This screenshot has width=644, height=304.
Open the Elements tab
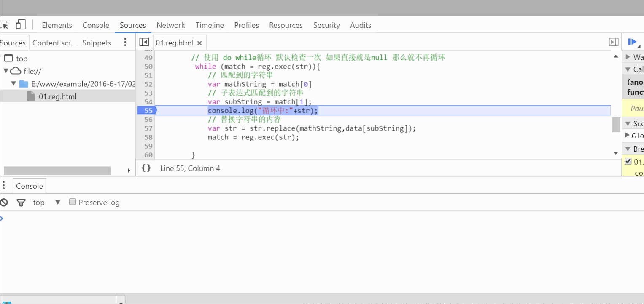(57, 25)
